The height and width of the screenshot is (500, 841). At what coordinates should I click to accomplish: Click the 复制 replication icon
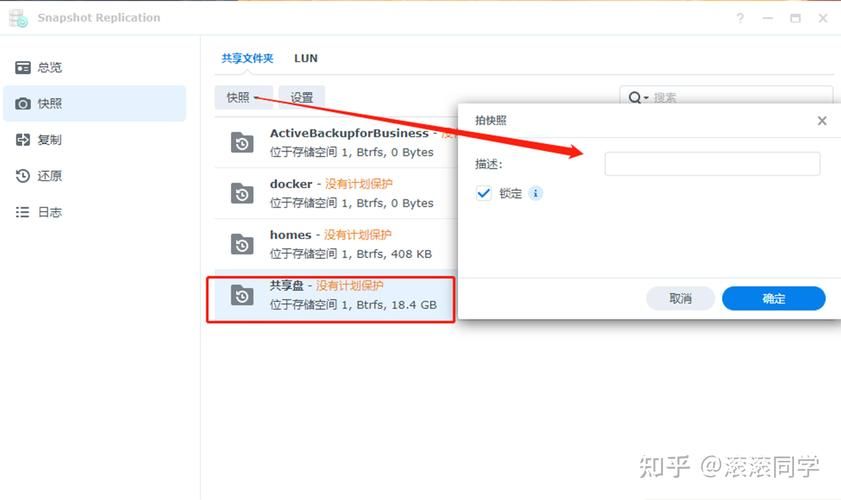tap(23, 139)
